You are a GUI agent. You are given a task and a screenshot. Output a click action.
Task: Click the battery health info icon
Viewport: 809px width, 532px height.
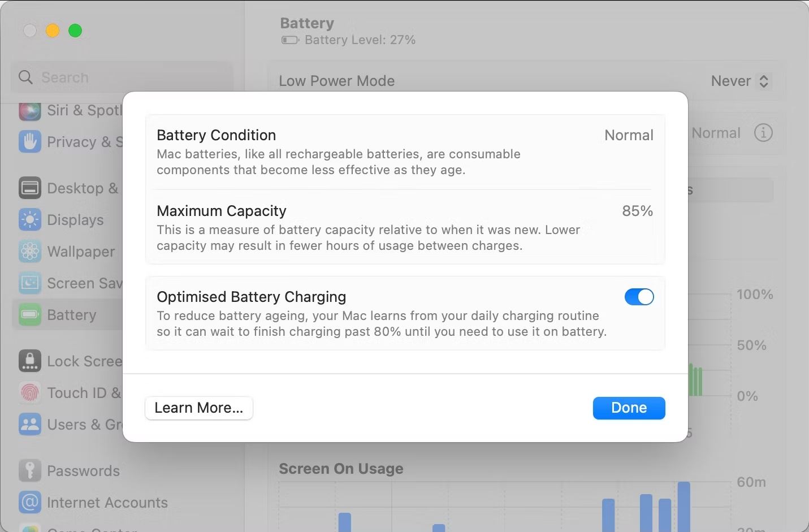tap(763, 133)
